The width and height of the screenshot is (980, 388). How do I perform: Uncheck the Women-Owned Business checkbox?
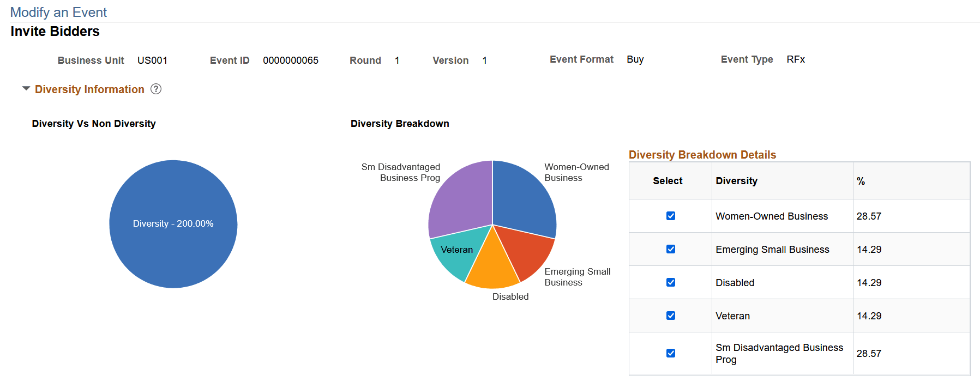tap(671, 216)
